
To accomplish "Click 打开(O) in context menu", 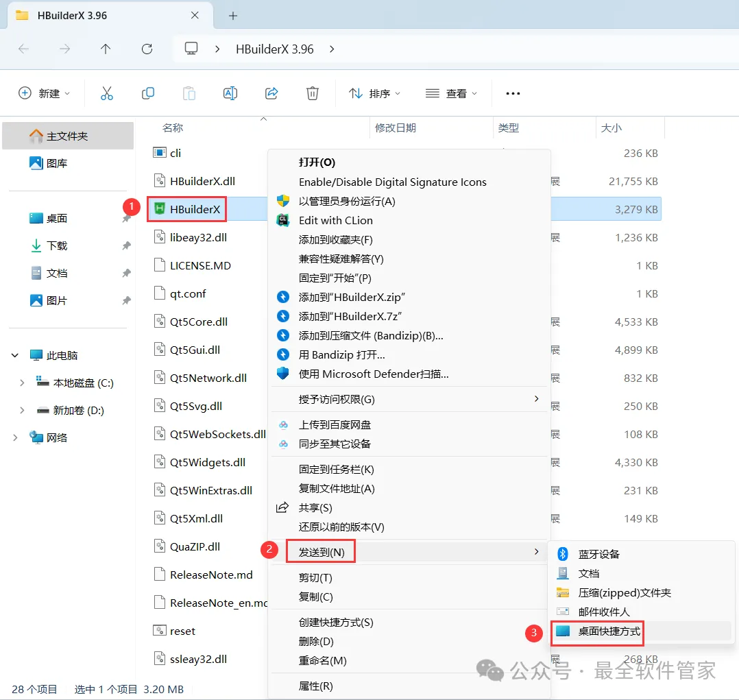I will (x=317, y=162).
